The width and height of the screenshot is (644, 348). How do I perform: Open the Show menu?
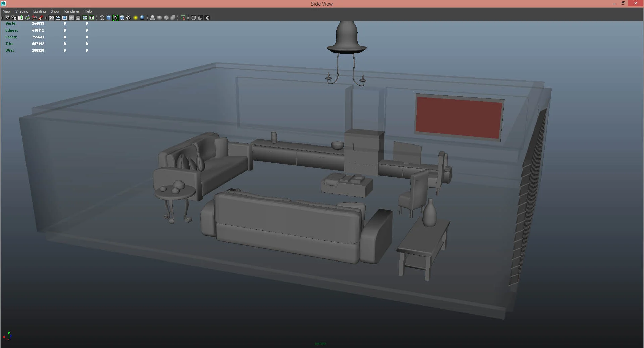click(55, 11)
